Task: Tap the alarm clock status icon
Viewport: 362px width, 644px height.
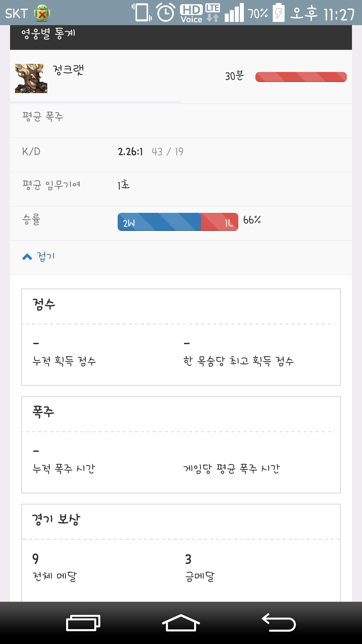Action: [x=166, y=13]
